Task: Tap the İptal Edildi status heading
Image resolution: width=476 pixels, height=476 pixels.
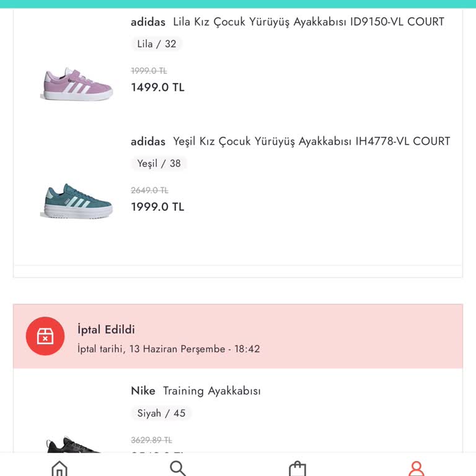Action: (x=106, y=330)
